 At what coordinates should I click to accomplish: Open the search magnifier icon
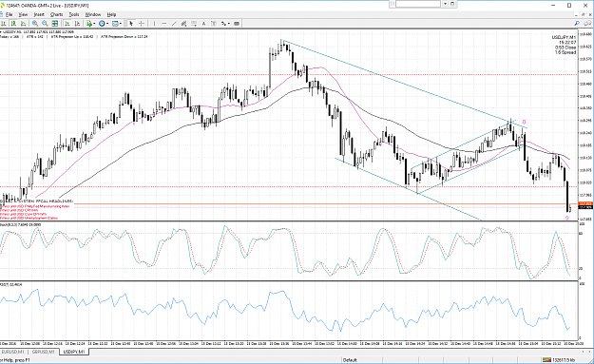pos(577,24)
